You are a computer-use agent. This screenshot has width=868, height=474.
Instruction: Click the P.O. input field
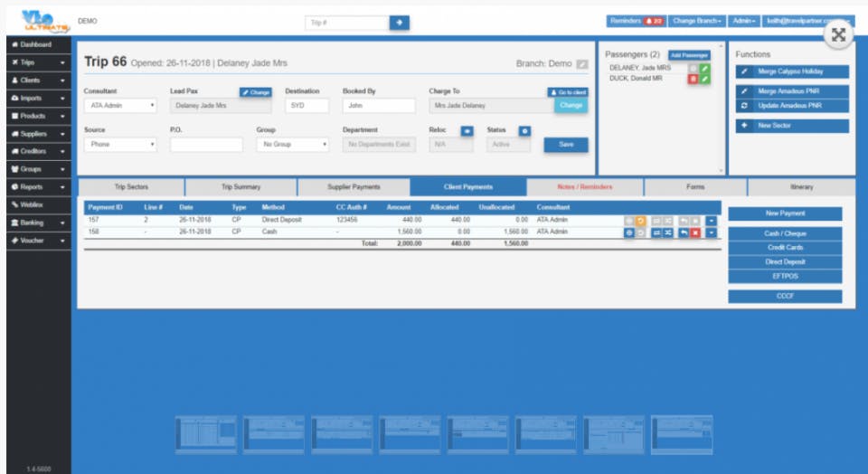206,145
